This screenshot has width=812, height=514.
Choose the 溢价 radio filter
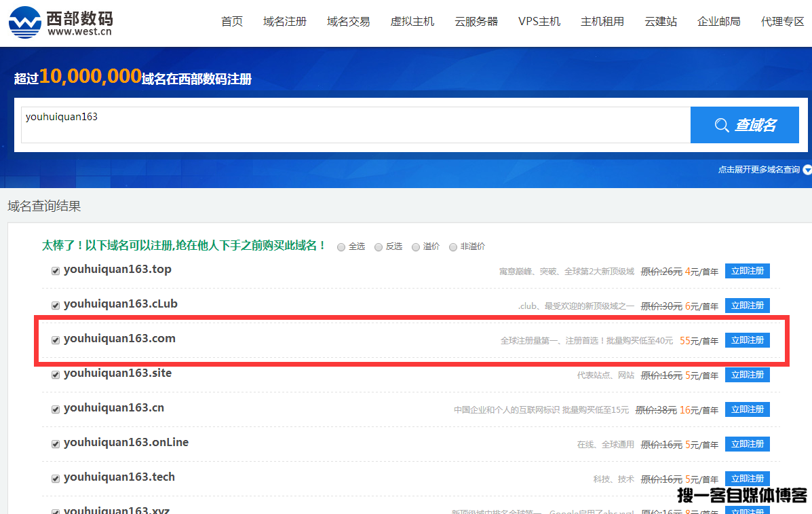tap(416, 247)
